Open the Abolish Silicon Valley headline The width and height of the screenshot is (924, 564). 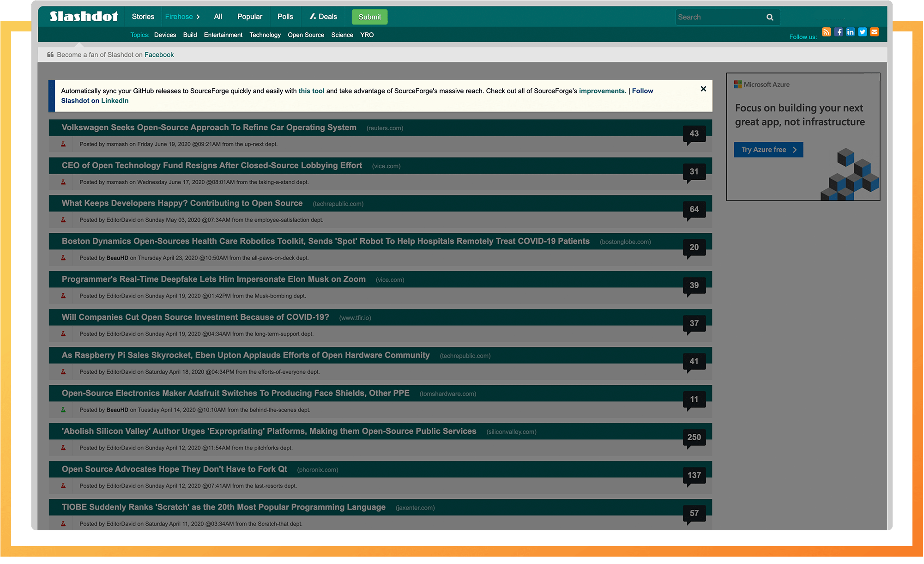point(269,431)
